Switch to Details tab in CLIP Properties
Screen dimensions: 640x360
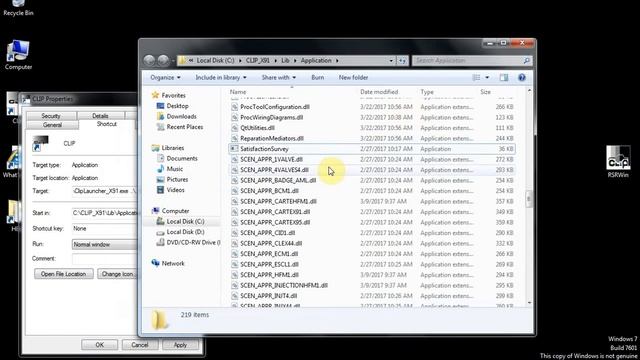(100, 116)
